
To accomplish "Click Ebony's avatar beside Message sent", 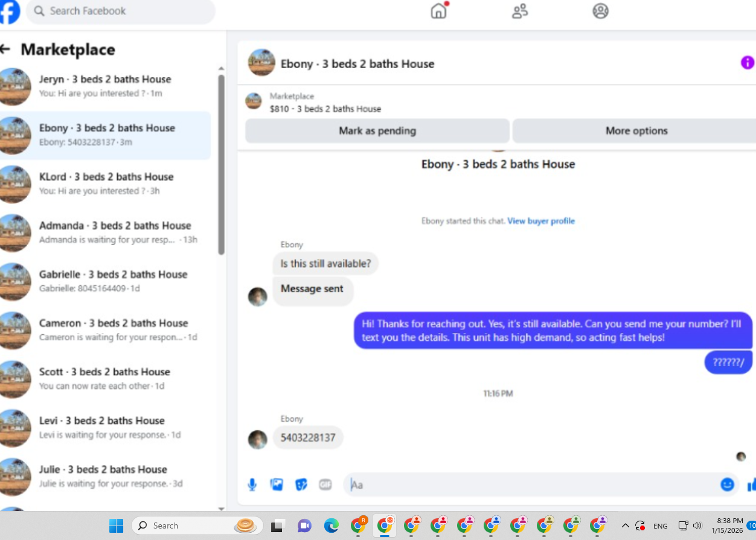I will pyautogui.click(x=258, y=296).
